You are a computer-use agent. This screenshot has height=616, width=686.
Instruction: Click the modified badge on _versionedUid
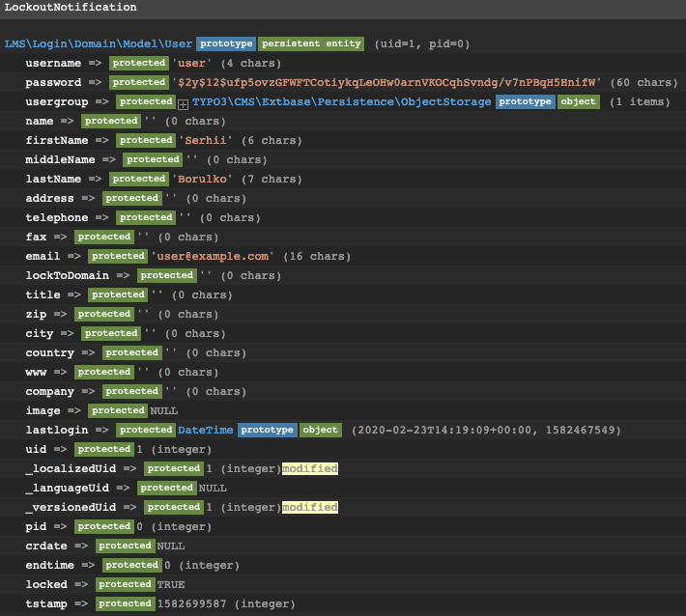tap(310, 507)
